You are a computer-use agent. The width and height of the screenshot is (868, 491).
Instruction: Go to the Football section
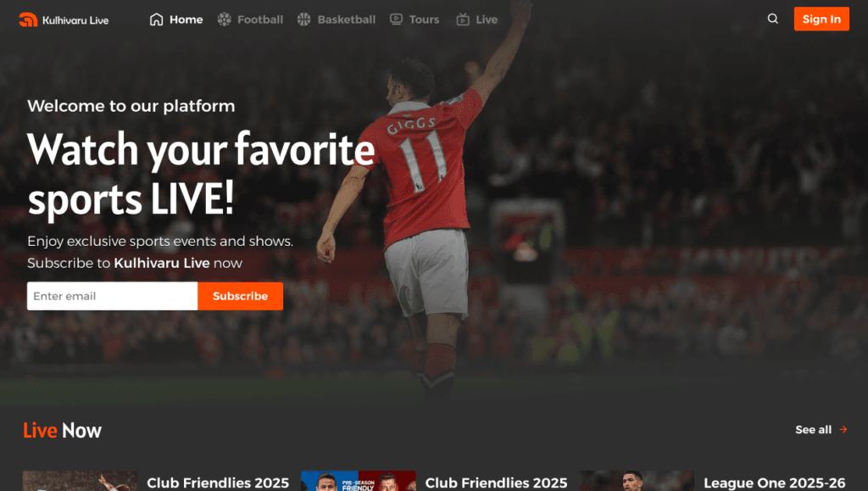point(260,20)
